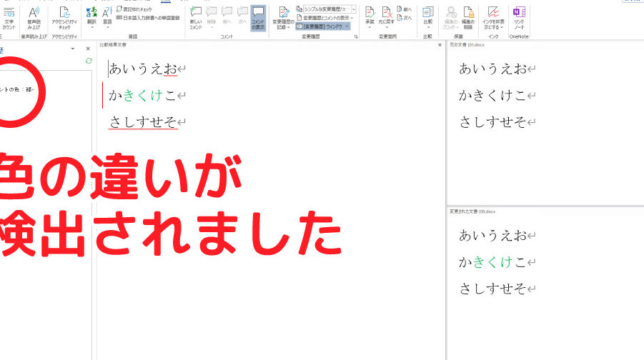
Task: Open the 比較 compare menu
Action: [427, 18]
